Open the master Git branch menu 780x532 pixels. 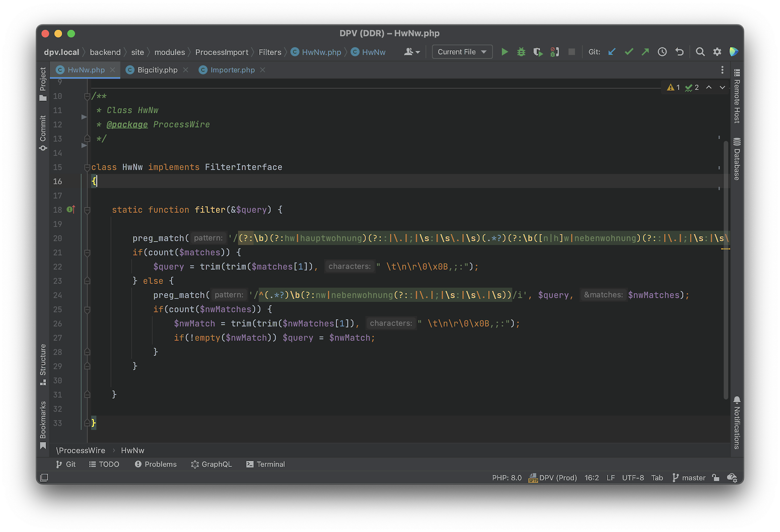coord(689,478)
